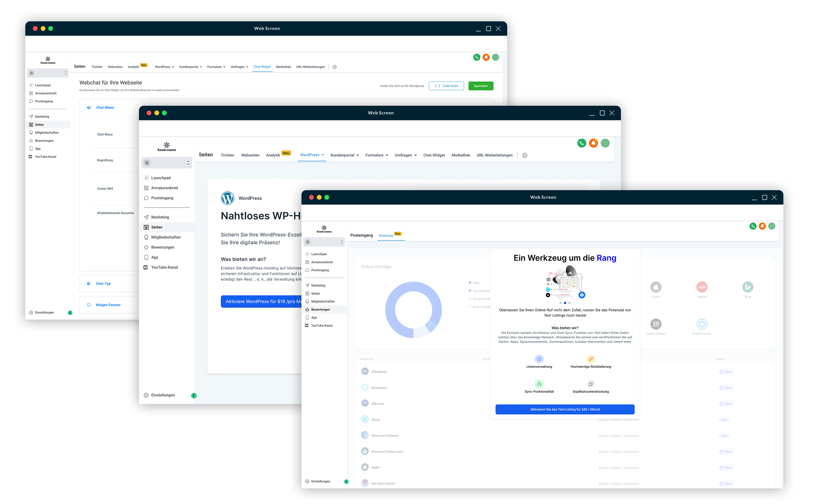Screen dimensions: 818x504
Task: Click the Hochwertige Rücklieferung link icon
Action: 591,359
